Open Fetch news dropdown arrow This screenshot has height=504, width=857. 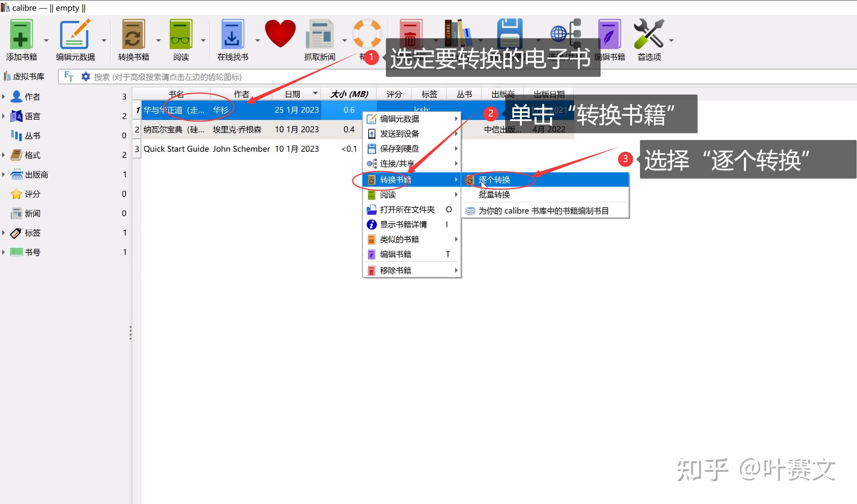(344, 40)
